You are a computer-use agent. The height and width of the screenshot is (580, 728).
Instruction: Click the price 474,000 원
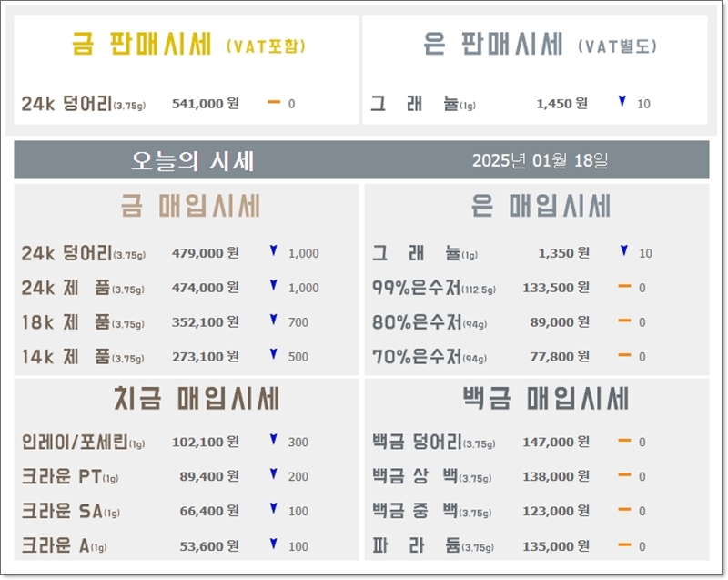coord(206,288)
